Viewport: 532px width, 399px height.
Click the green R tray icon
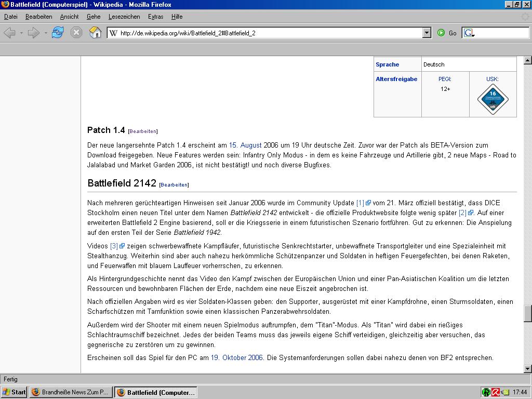486,392
